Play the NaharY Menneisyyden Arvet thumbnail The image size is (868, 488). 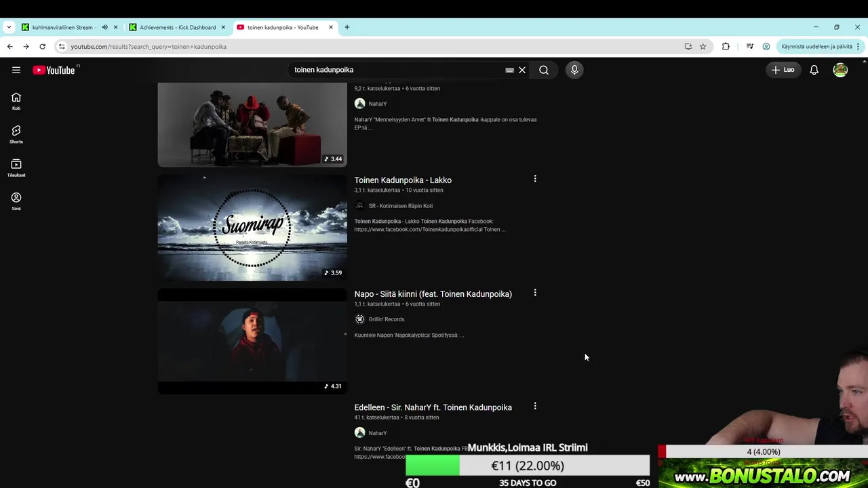[x=252, y=125]
